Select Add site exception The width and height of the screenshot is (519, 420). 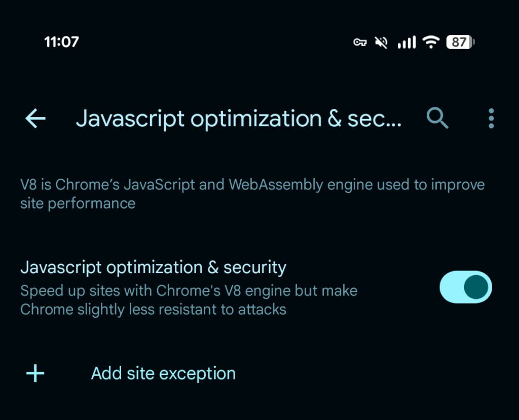(163, 373)
